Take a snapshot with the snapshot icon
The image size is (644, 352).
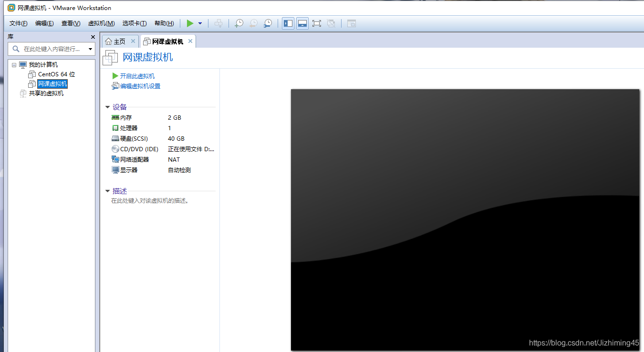[x=239, y=23]
